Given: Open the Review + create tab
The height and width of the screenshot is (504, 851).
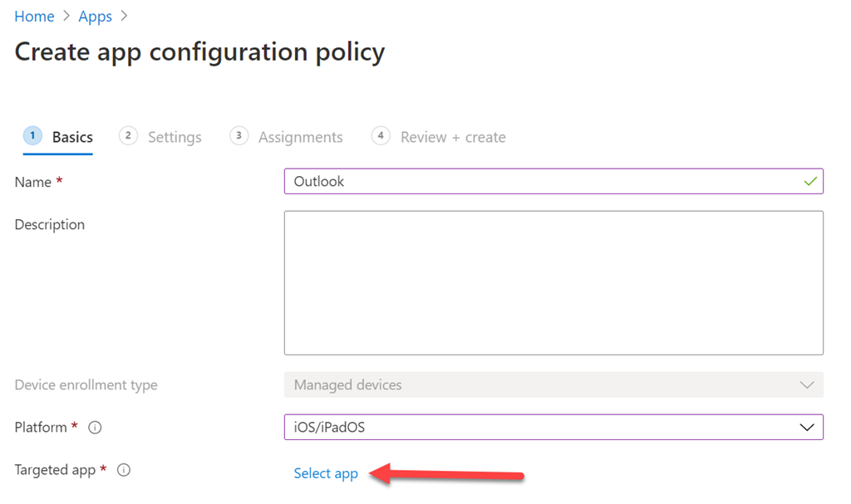Looking at the screenshot, I should click(x=453, y=137).
